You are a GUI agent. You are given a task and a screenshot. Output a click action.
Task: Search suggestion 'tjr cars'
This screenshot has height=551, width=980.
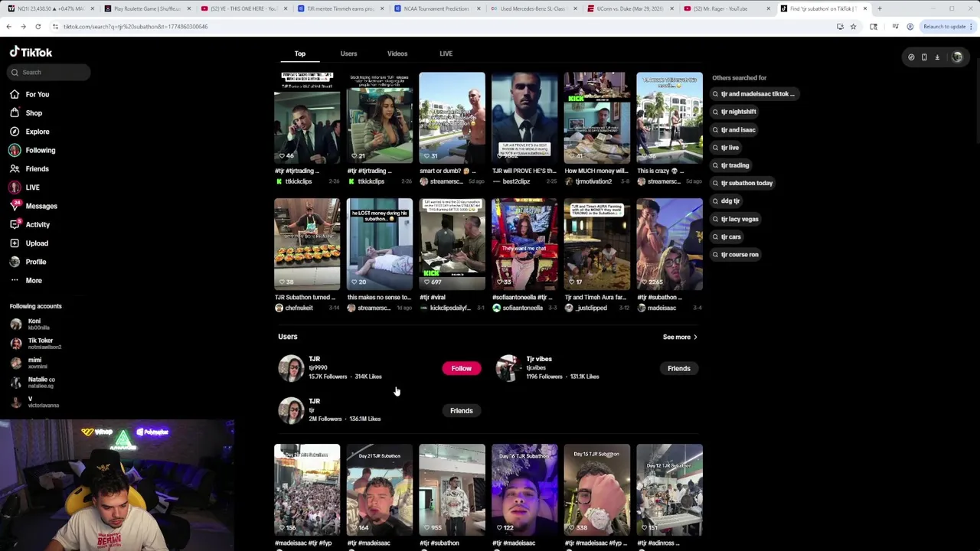pos(727,236)
